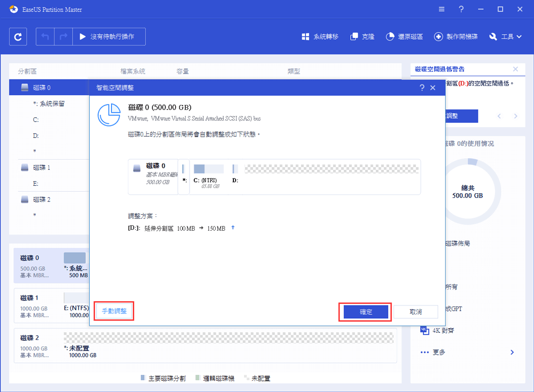Select the 未配置 1000.00 GB unallocated bar
Image resolution: width=534 pixels, height=392 pixels.
click(229, 338)
